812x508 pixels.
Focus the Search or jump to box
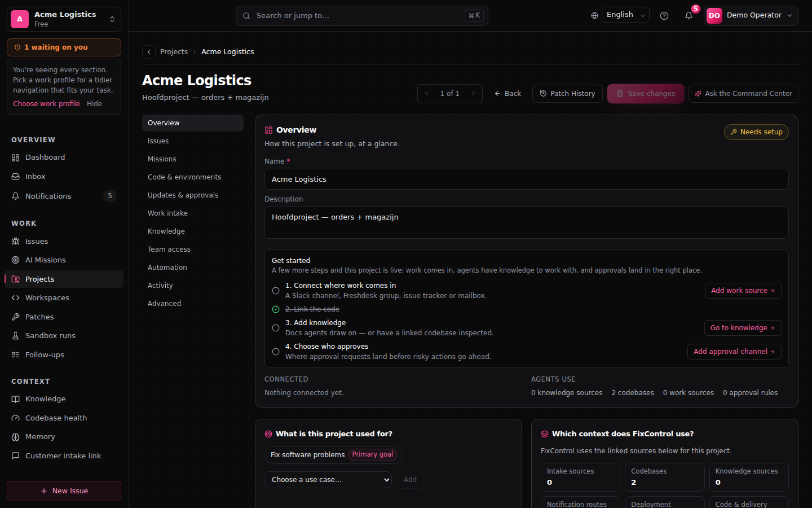(x=362, y=16)
